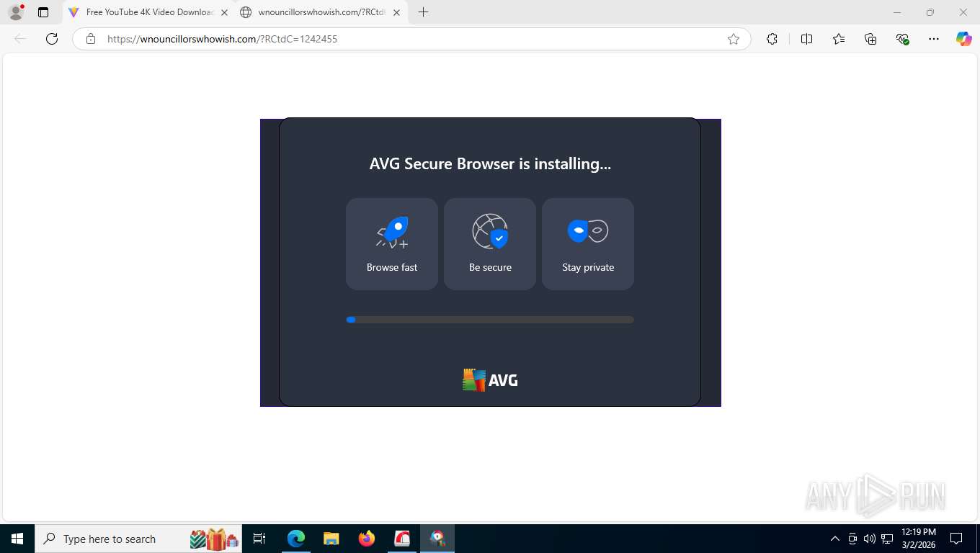Click the 'AVG Secure Browser is installing...' heading
Viewport: 980px width, 553px height.
pos(490,164)
